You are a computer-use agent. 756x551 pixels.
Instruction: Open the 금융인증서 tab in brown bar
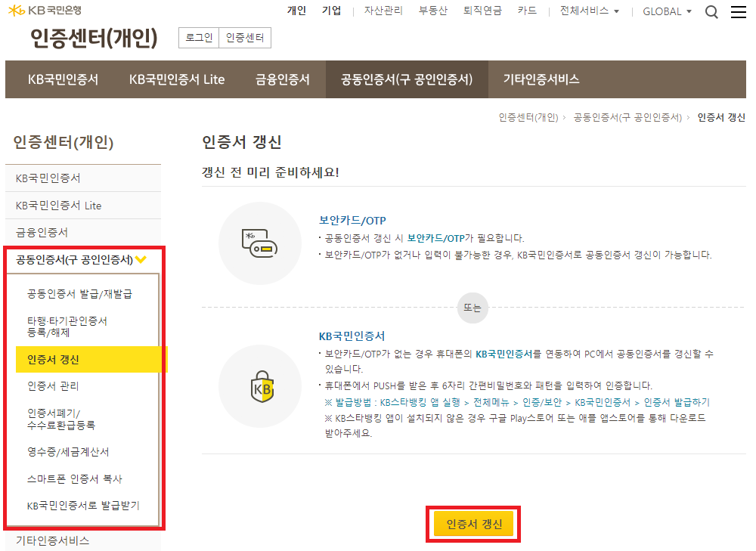(x=283, y=79)
